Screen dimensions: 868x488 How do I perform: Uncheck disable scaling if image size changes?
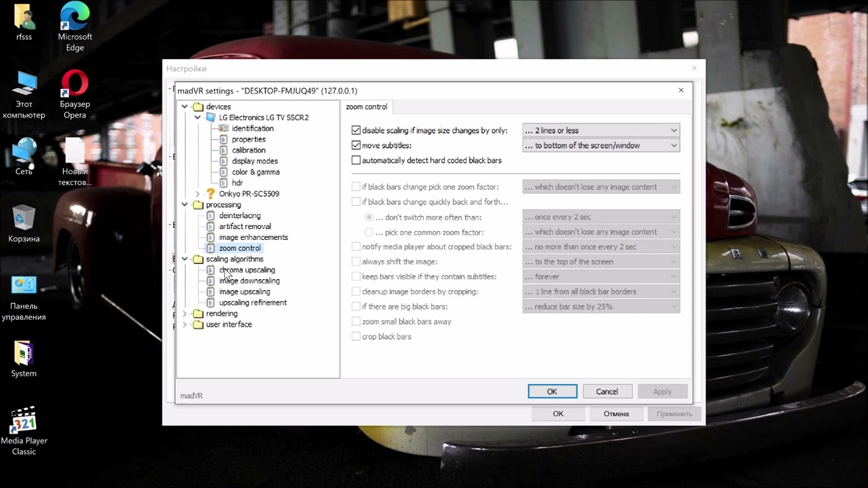coord(356,130)
